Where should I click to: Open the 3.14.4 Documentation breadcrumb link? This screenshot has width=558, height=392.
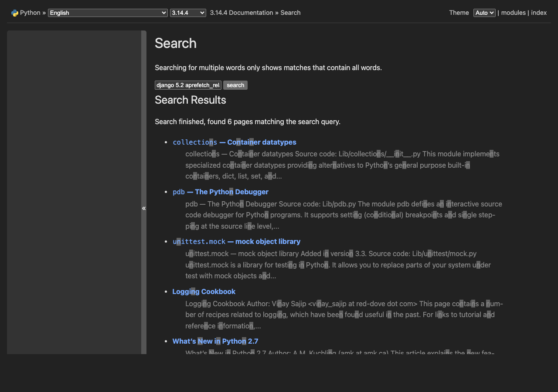pyautogui.click(x=241, y=13)
